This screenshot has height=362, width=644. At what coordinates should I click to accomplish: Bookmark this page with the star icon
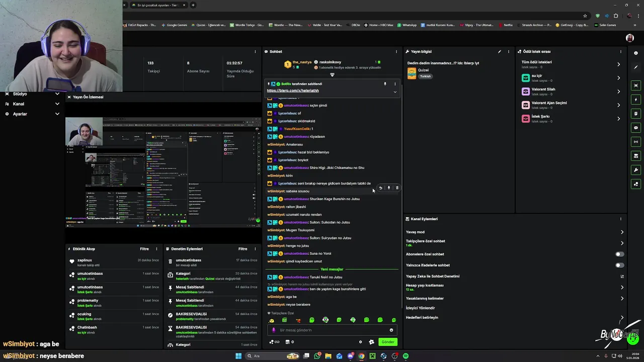tap(585, 16)
